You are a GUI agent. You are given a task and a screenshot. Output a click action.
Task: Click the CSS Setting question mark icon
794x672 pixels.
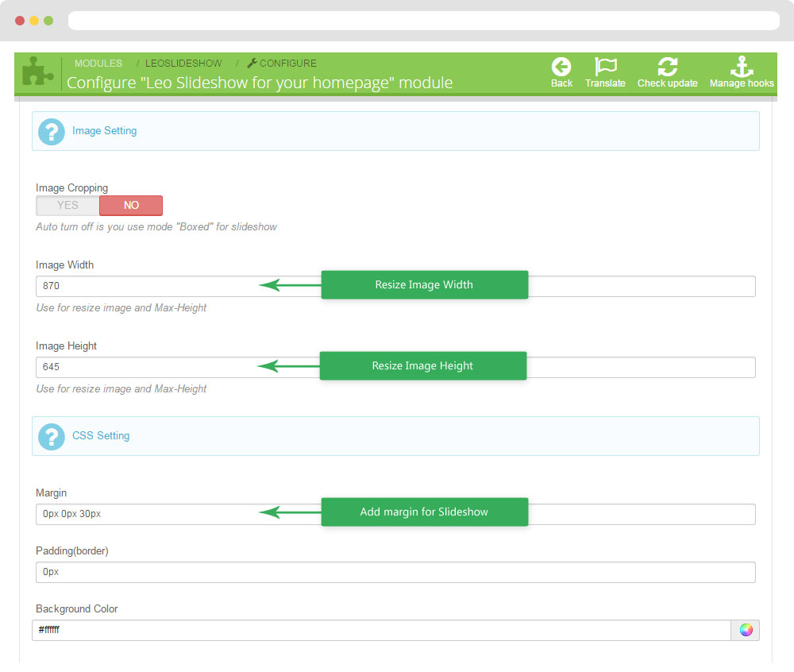coord(52,436)
